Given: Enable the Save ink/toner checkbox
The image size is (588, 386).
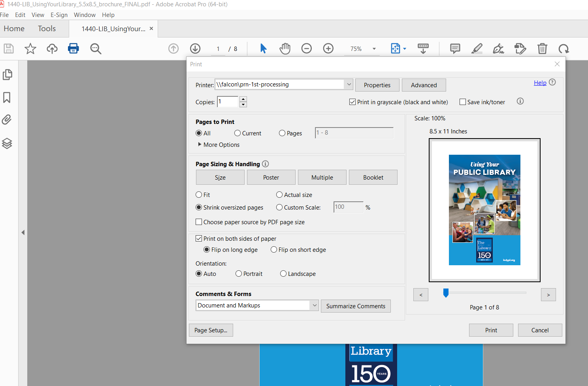Looking at the screenshot, I should (463, 101).
